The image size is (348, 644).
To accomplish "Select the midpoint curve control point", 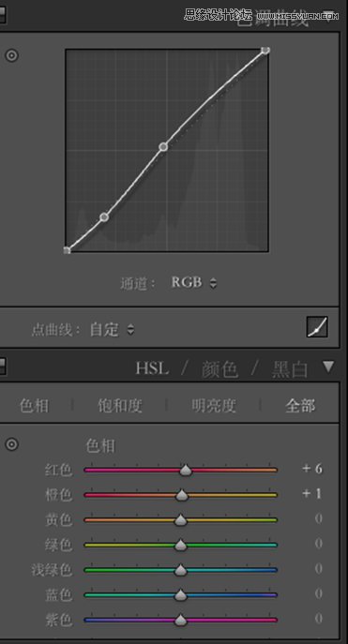I will 163,146.
